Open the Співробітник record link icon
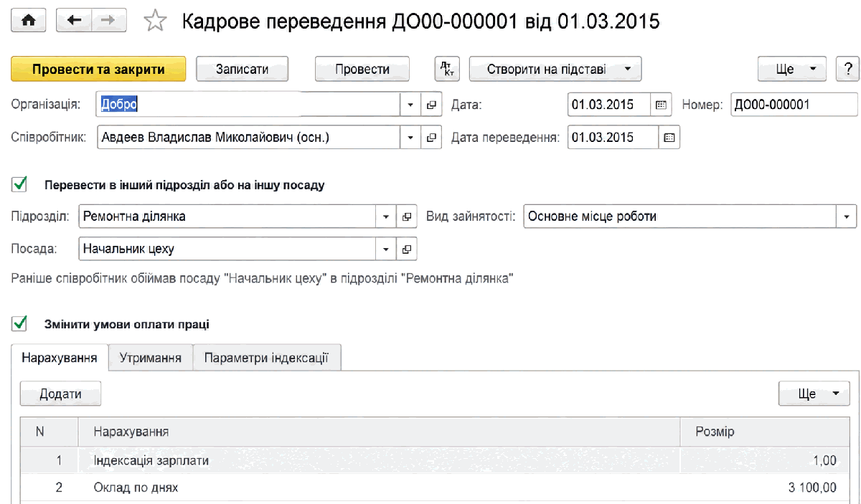861x504 pixels. [430, 137]
